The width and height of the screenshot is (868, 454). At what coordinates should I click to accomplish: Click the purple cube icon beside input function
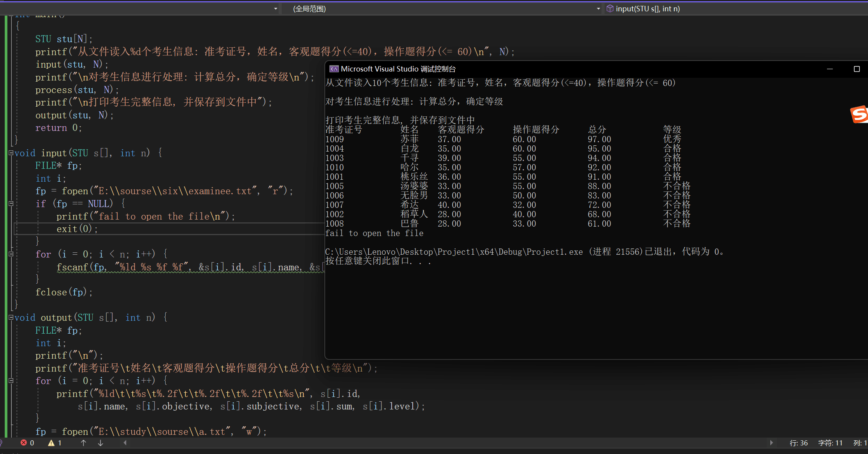[610, 9]
